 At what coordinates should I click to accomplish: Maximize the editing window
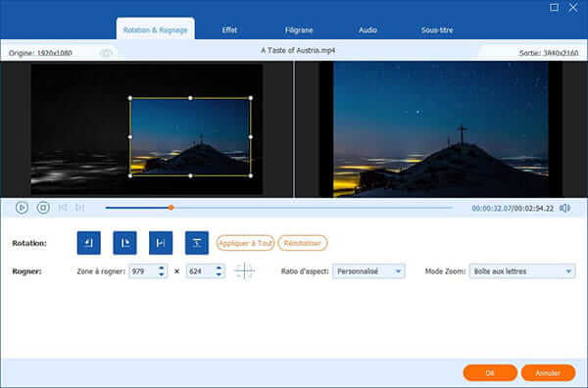(x=554, y=7)
